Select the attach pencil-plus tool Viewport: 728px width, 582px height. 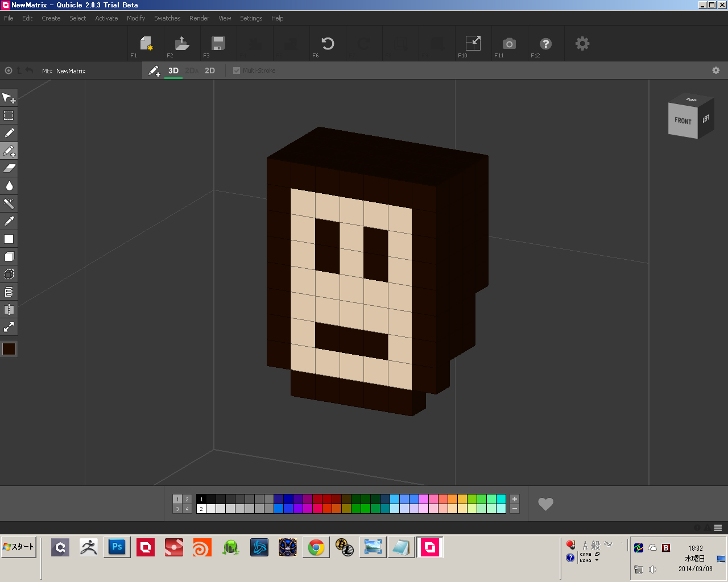point(9,151)
